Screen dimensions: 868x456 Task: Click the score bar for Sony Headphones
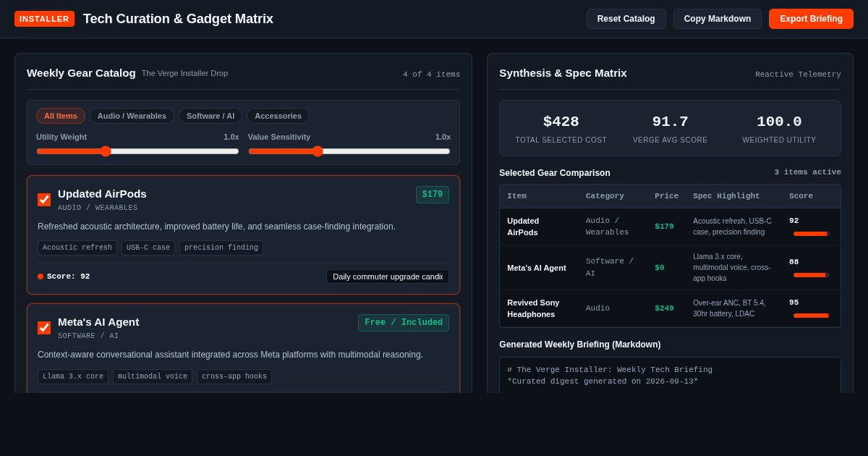(x=811, y=316)
